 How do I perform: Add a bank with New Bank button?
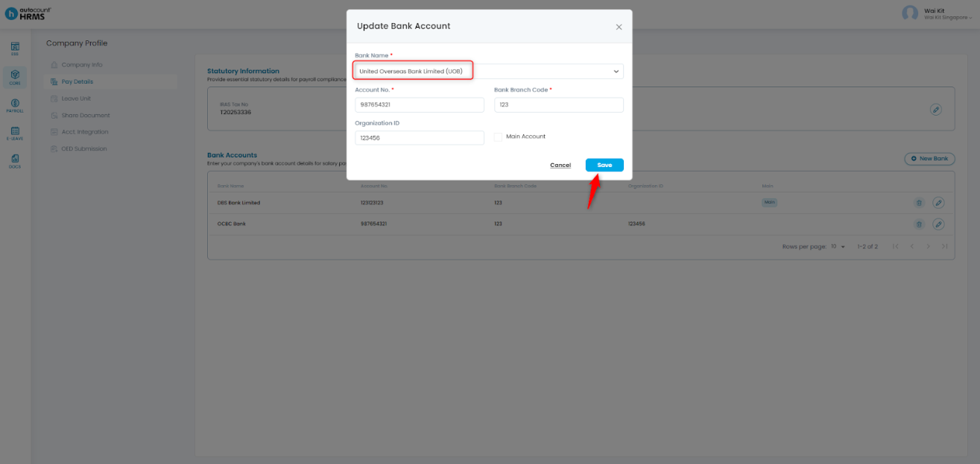[929, 159]
